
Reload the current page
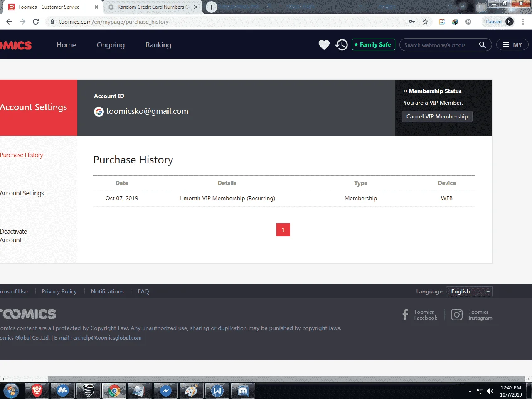tap(36, 22)
